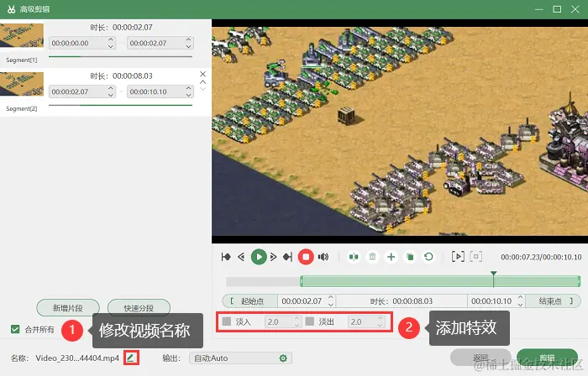Toggle the 合并所有 checkbox
This screenshot has width=588, height=376.
click(15, 329)
